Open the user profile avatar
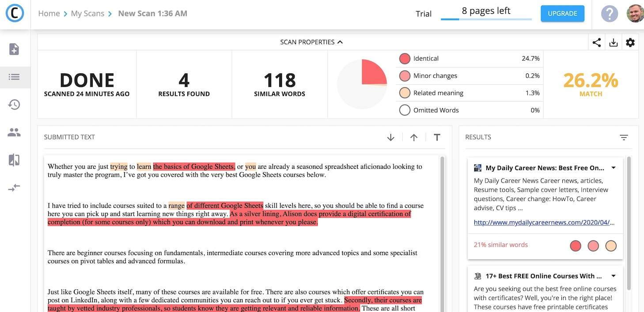This screenshot has width=644, height=312. [635, 14]
